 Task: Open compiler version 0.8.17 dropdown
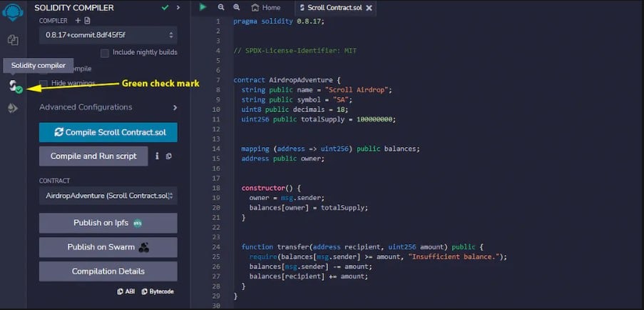tap(108, 36)
